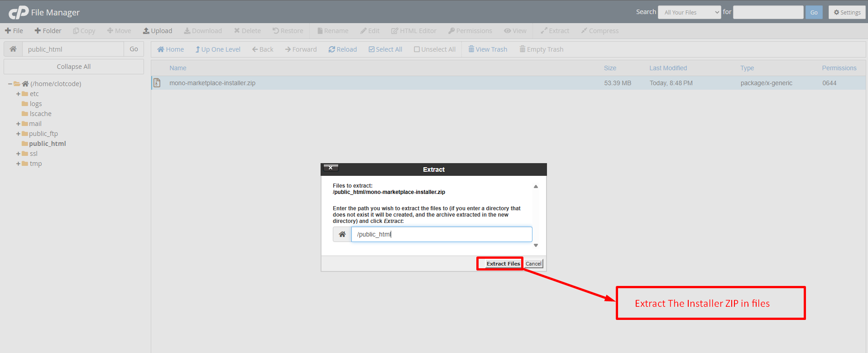Viewport: 868px width, 353px height.
Task: Sort files by Last Modified column
Action: pyautogui.click(x=668, y=68)
